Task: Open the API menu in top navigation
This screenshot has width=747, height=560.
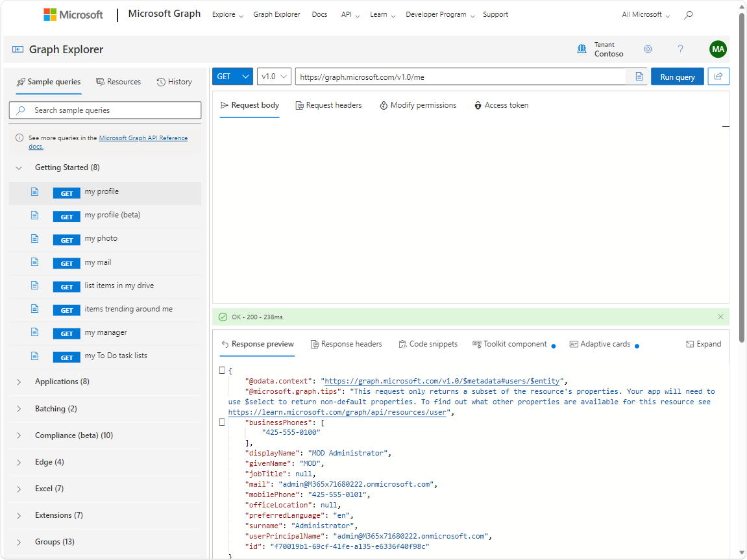Action: tap(350, 15)
